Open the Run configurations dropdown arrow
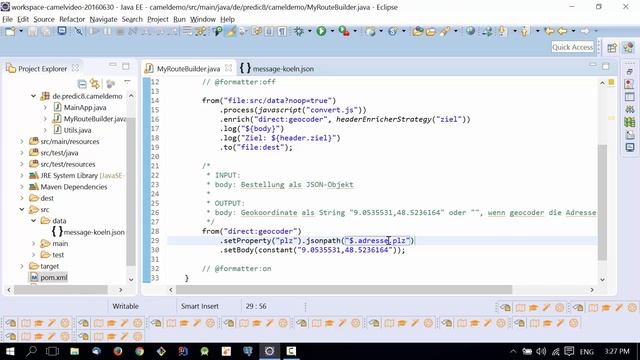Screen dimensions: 640x360 [x=332, y=31]
